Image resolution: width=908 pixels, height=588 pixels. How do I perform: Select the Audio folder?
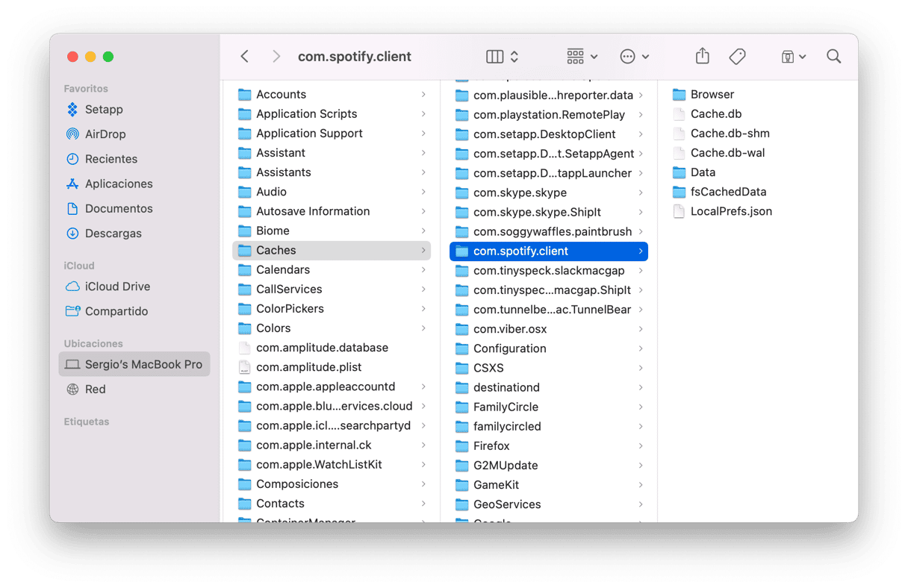[332, 192]
